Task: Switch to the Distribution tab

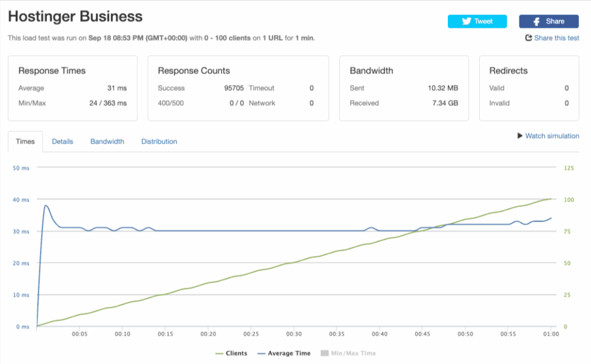Action: coord(159,141)
